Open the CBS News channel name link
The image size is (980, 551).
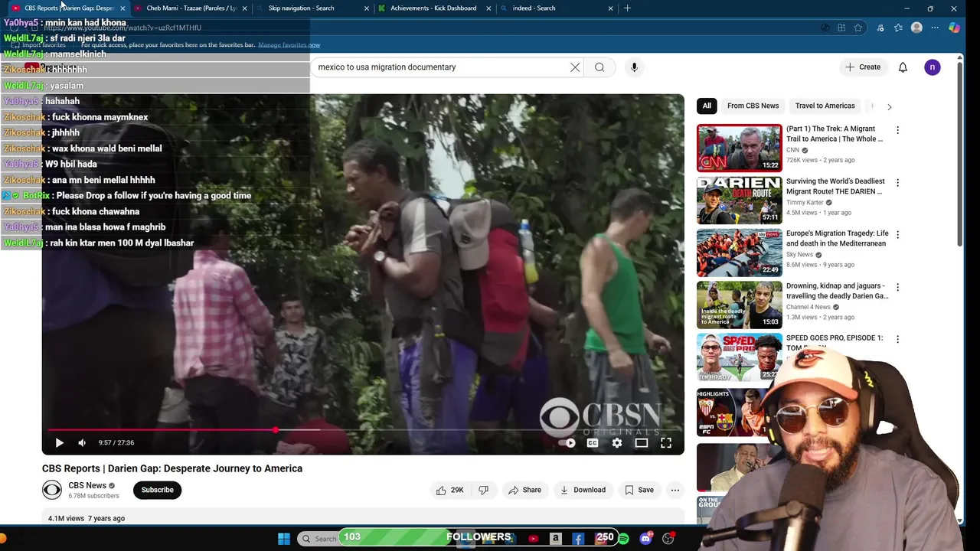click(87, 485)
